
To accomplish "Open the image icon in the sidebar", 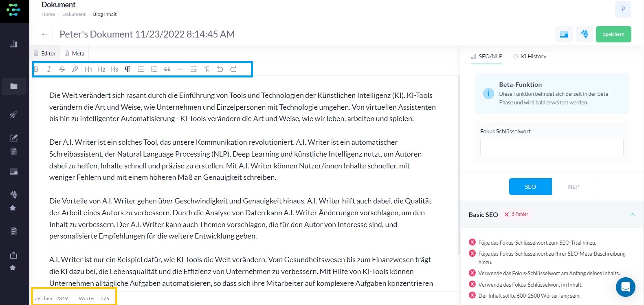I will coord(13,172).
